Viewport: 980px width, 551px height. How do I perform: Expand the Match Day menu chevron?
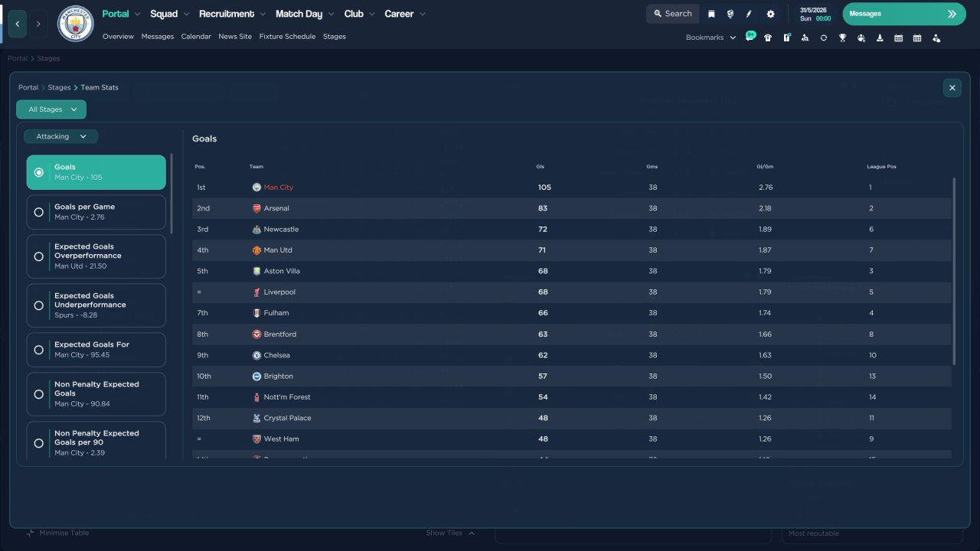click(331, 14)
